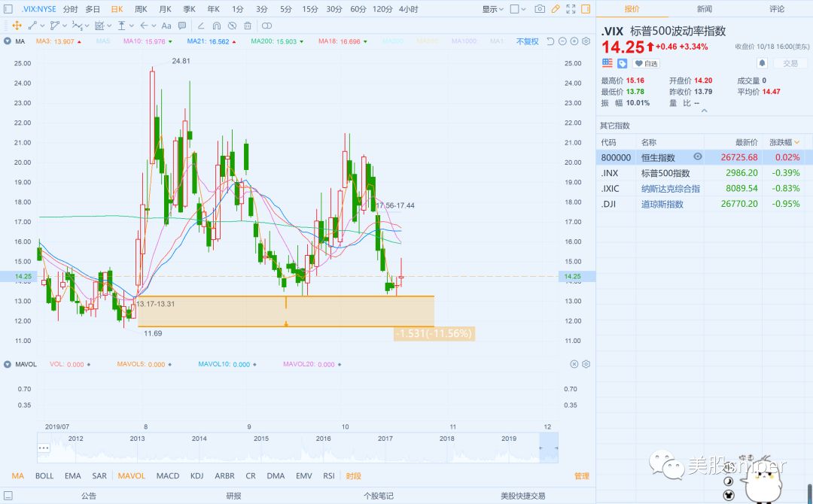The image size is (813, 504).
Task: Toggle the KDJ indicator
Action: pos(196,475)
